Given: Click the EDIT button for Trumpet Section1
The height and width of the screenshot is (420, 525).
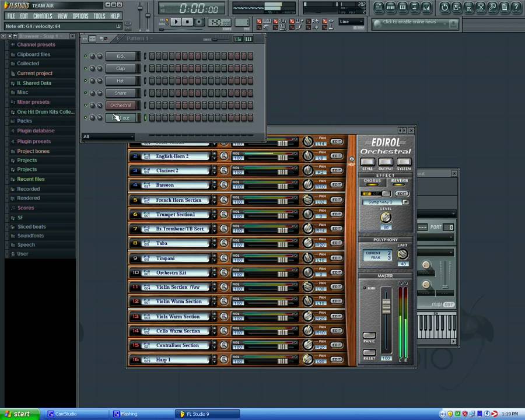Looking at the screenshot, I should pyautogui.click(x=336, y=214).
